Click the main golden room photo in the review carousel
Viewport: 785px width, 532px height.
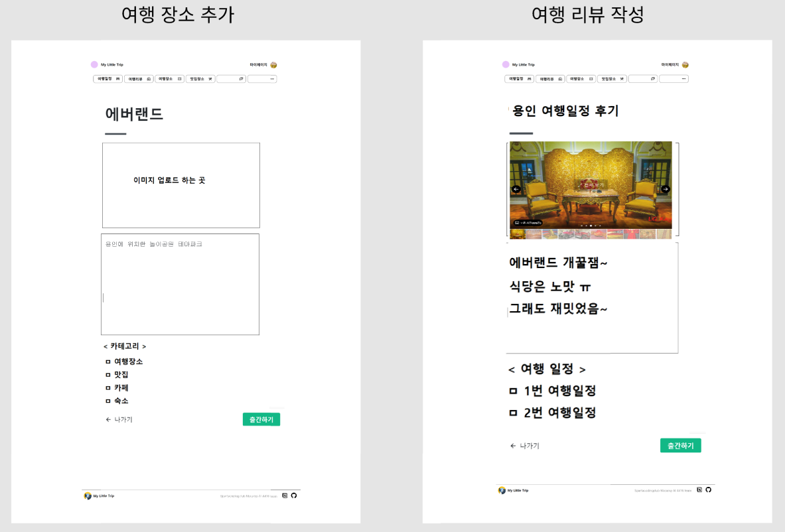pyautogui.click(x=591, y=185)
